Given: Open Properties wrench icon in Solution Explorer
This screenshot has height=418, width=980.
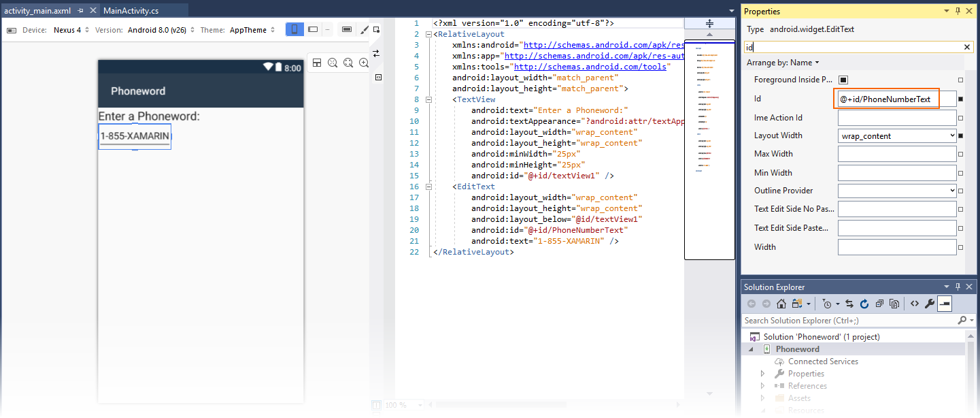Looking at the screenshot, I should 929,304.
